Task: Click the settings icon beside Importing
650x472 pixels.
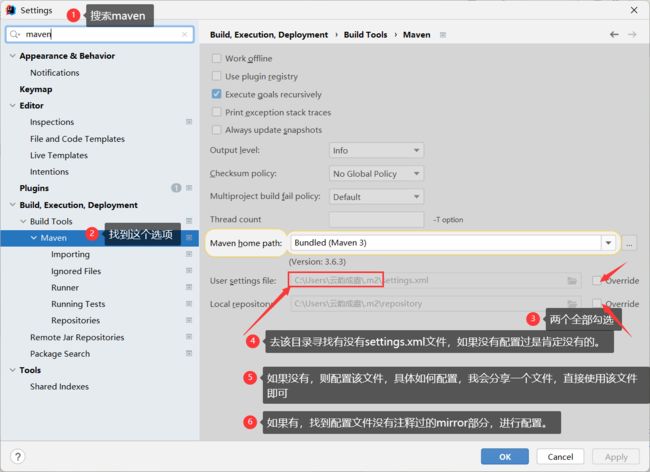Action: (189, 254)
